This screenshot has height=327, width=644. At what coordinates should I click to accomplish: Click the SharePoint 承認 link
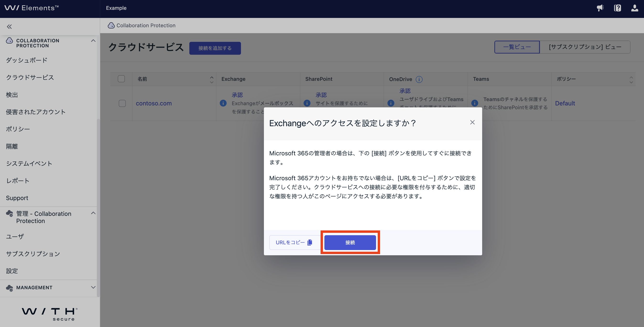(x=321, y=95)
